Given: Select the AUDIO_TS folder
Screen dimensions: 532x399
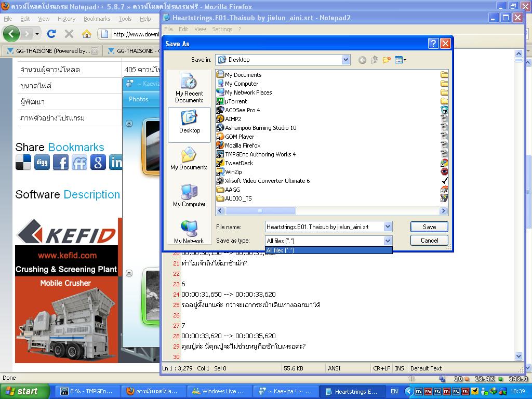Looking at the screenshot, I should click(x=234, y=198).
